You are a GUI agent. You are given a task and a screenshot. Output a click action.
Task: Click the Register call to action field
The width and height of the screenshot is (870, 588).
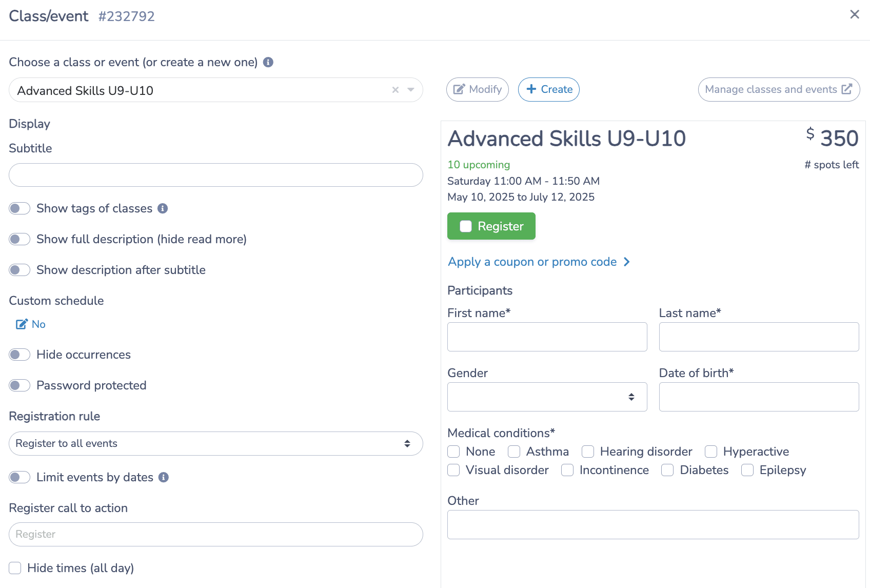(216, 534)
